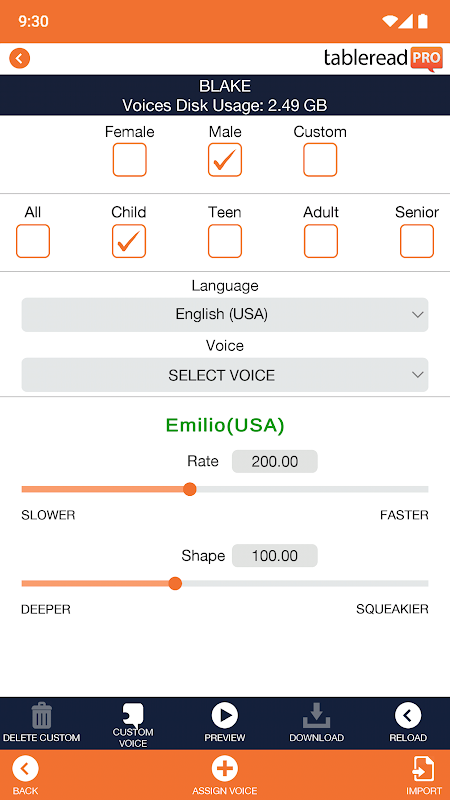Image resolution: width=450 pixels, height=800 pixels.
Task: Select the Teen age checkbox
Action: (x=224, y=241)
